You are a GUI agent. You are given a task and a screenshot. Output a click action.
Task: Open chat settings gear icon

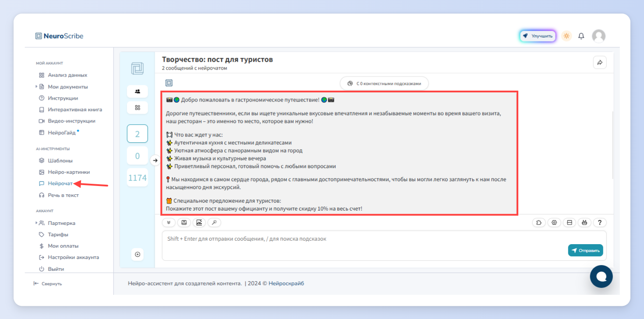554,222
